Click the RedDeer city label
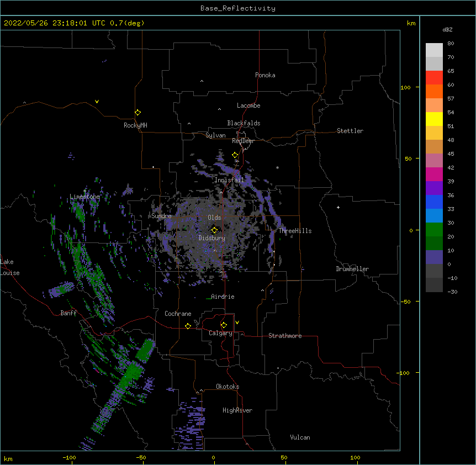 point(243,141)
